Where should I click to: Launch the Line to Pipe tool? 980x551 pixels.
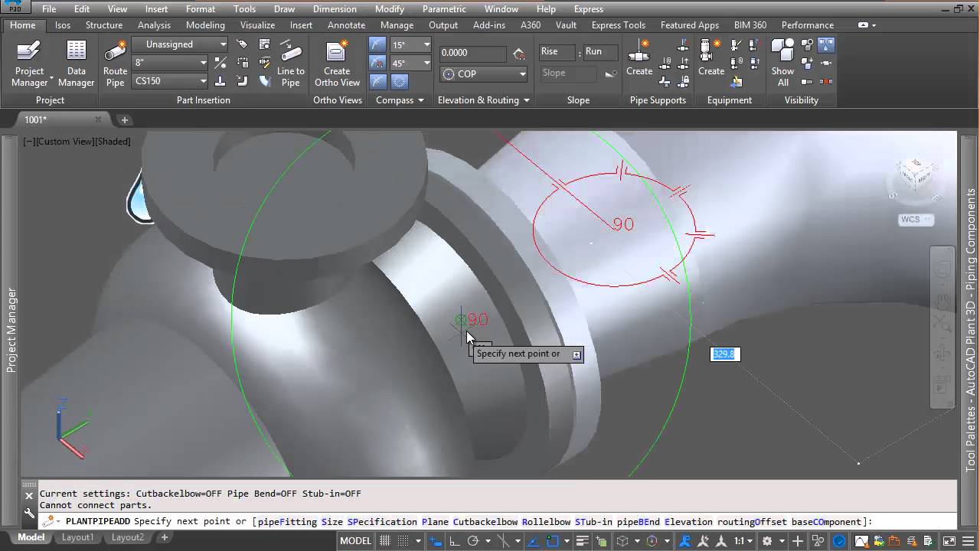[x=290, y=64]
